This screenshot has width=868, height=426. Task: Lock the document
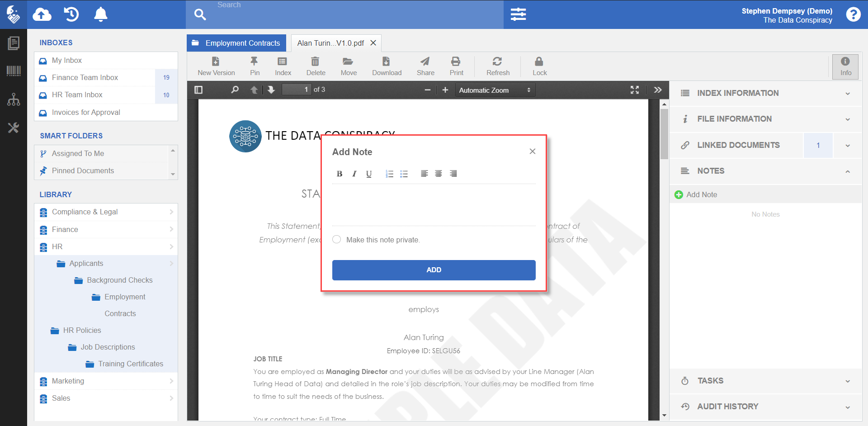click(x=539, y=66)
